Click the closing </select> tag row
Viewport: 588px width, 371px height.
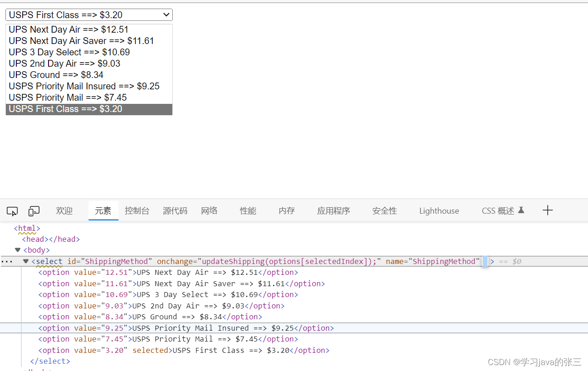(50, 361)
